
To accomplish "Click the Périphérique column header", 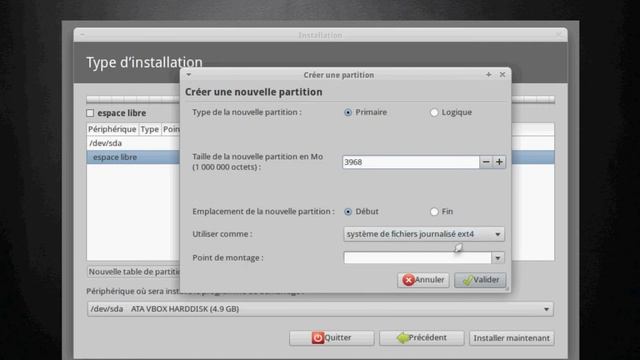I will pos(112,129).
